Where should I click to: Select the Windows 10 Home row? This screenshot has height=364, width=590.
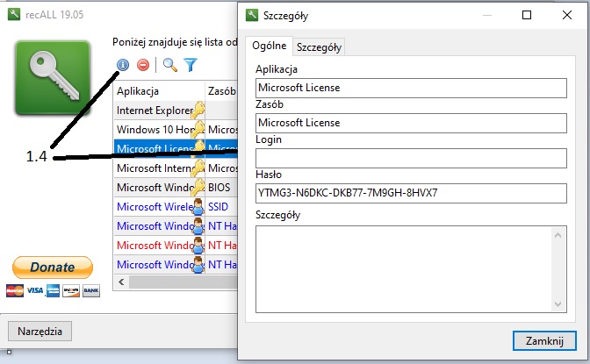176,129
